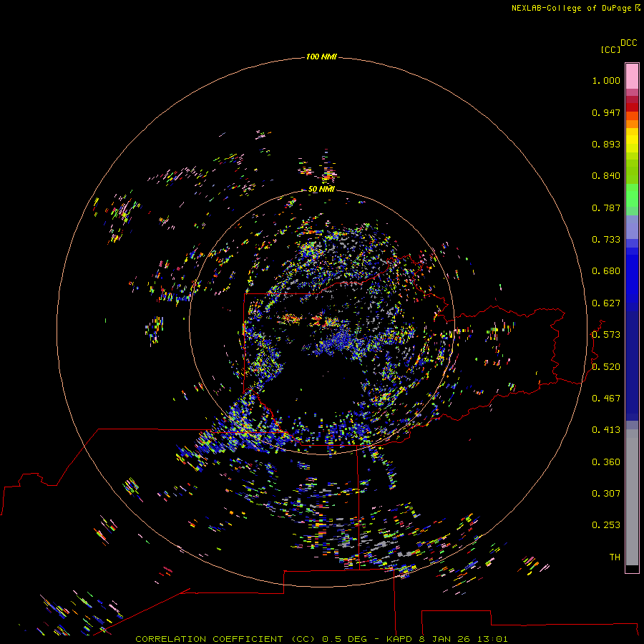Click the 8 JAN 26 date text
The image size is (644, 644).
coord(445,639)
